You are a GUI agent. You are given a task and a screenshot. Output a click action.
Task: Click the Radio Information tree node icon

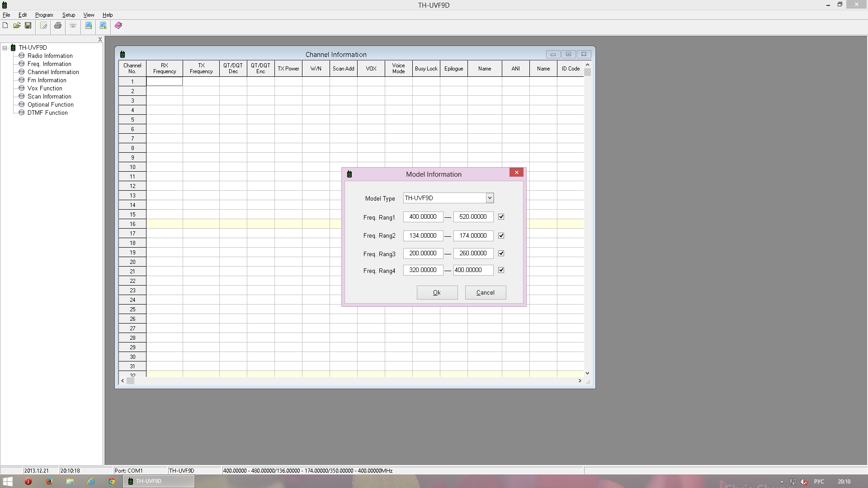[21, 56]
